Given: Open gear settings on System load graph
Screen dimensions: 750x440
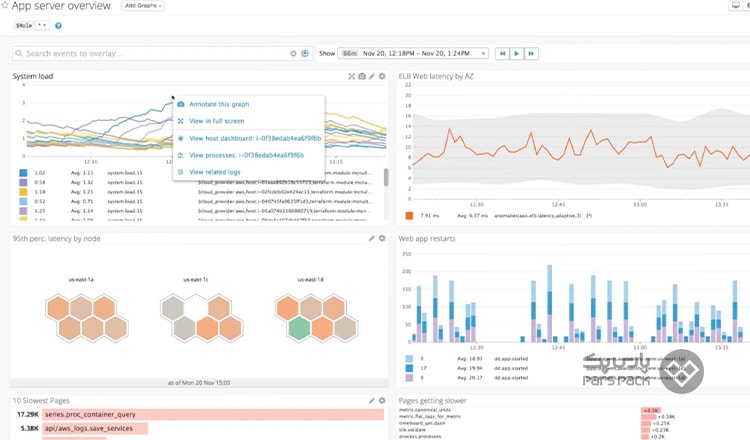Looking at the screenshot, I should 382,76.
